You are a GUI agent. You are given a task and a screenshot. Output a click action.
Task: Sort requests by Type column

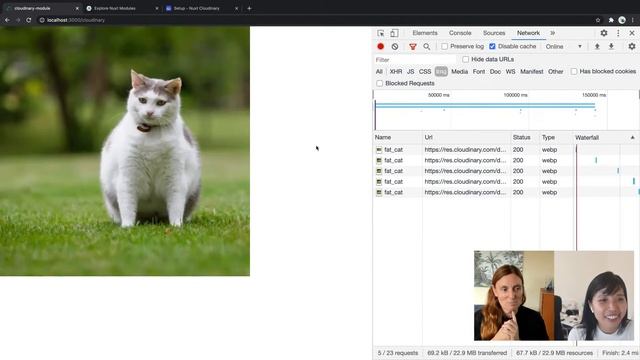[556, 138]
